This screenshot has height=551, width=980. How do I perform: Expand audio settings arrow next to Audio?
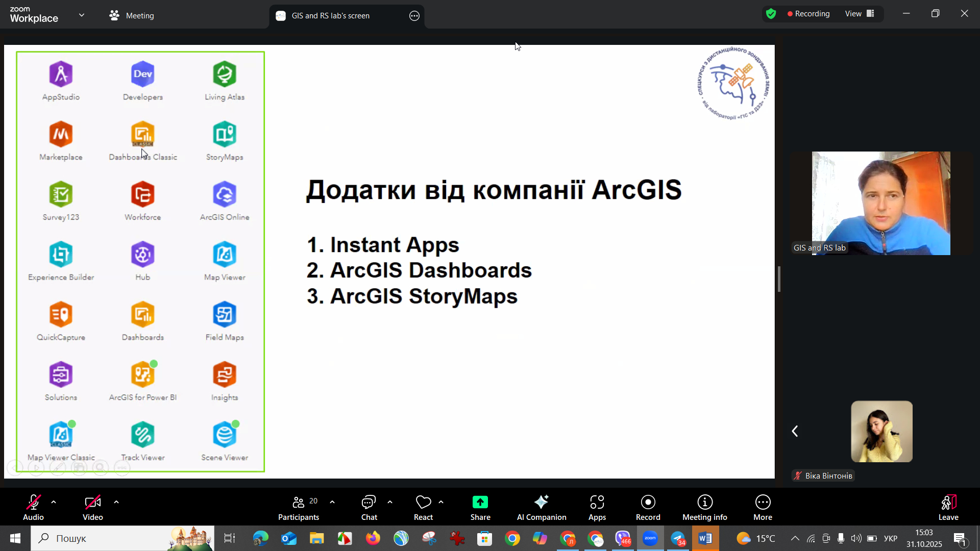(x=54, y=502)
